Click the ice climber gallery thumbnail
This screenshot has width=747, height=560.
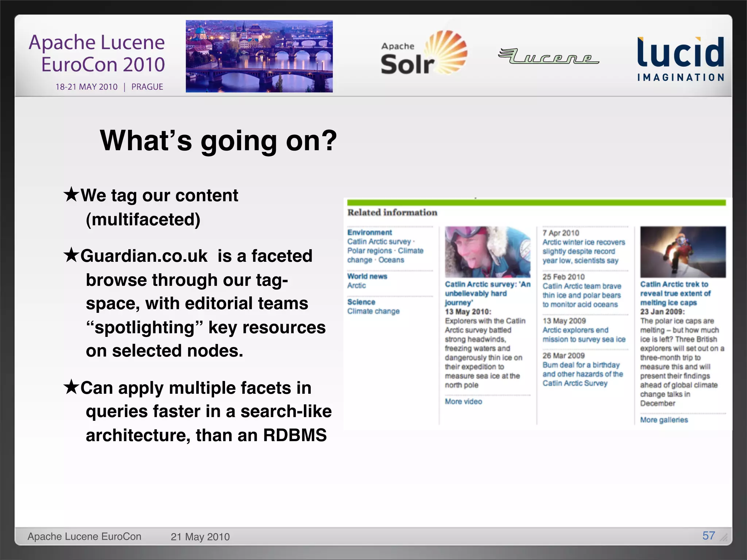point(683,252)
